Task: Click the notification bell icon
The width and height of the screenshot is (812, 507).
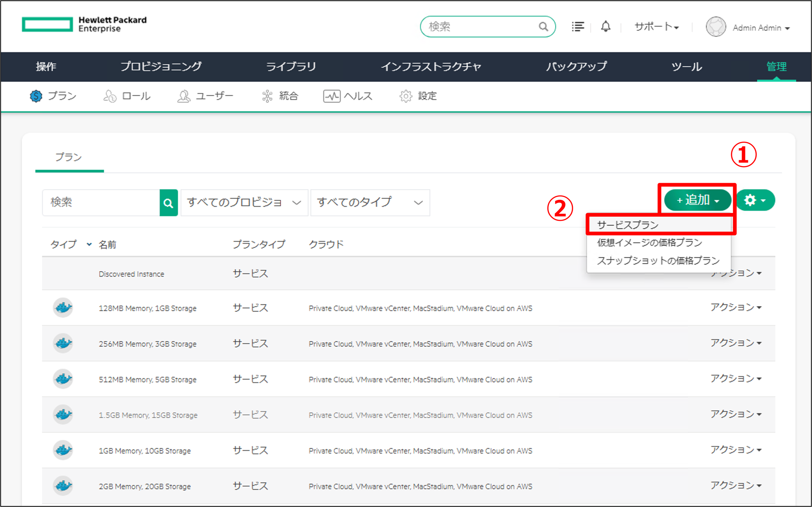Action: coord(606,27)
